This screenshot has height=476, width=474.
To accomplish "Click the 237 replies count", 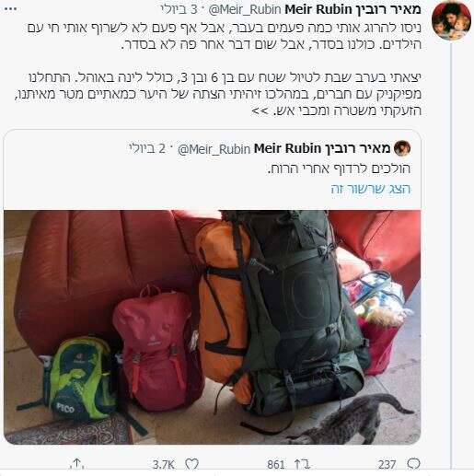I will 387,464.
